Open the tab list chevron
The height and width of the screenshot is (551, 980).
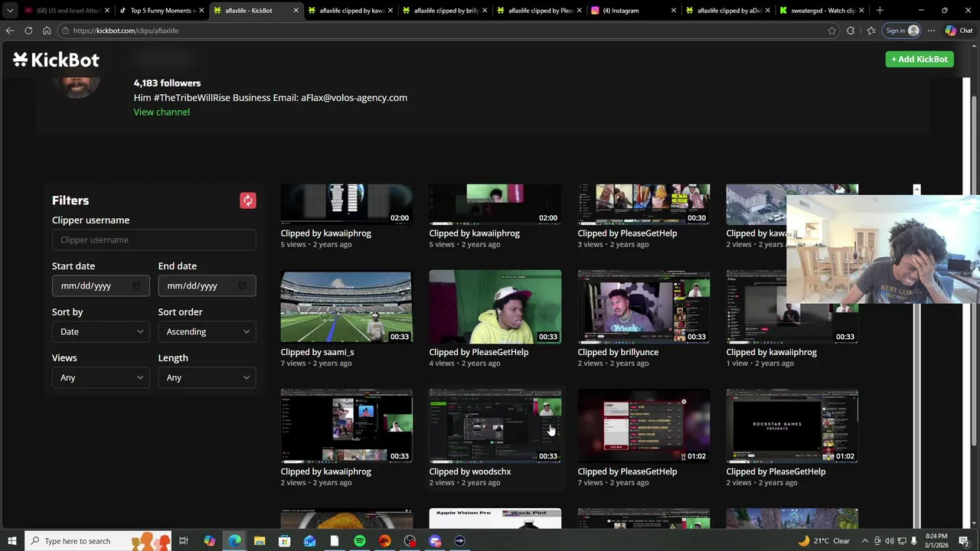tap(10, 11)
